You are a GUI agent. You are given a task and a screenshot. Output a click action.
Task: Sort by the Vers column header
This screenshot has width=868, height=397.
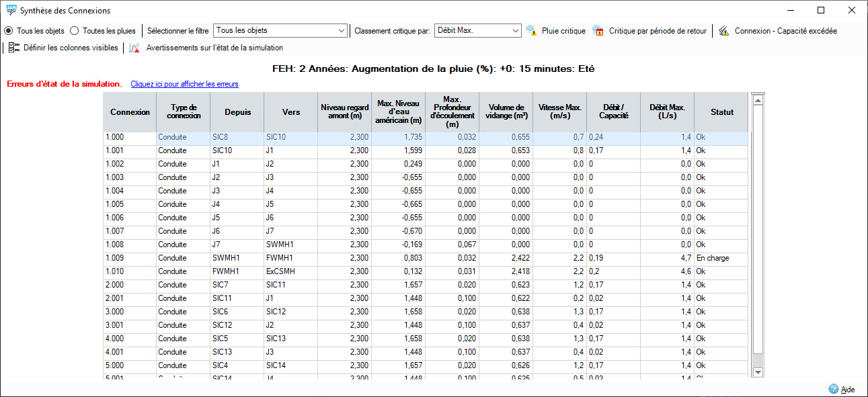click(x=291, y=112)
